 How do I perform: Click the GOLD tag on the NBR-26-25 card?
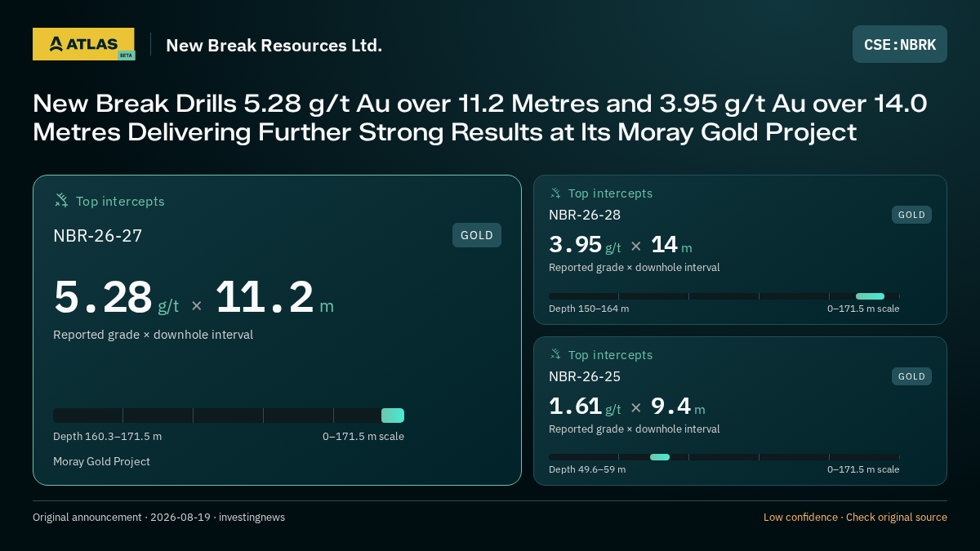pyautogui.click(x=911, y=376)
